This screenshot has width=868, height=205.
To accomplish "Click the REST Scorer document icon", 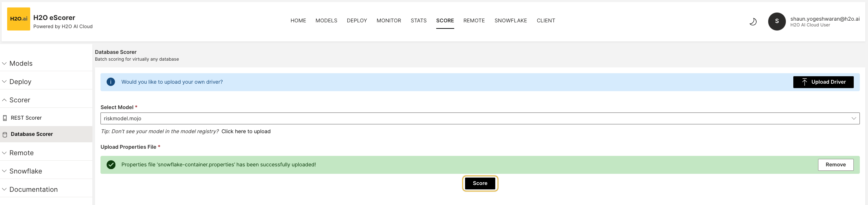I will (x=5, y=118).
